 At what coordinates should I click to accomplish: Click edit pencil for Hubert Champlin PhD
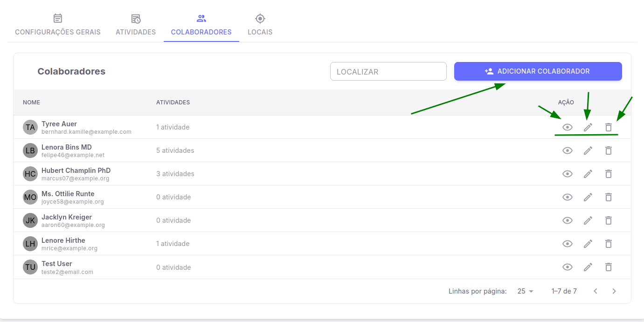pos(588,174)
